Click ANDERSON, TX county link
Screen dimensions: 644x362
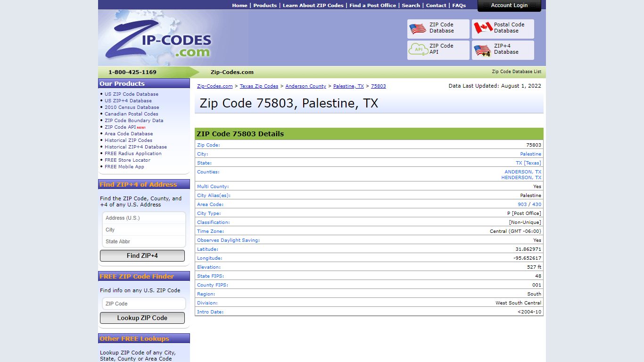523,172
